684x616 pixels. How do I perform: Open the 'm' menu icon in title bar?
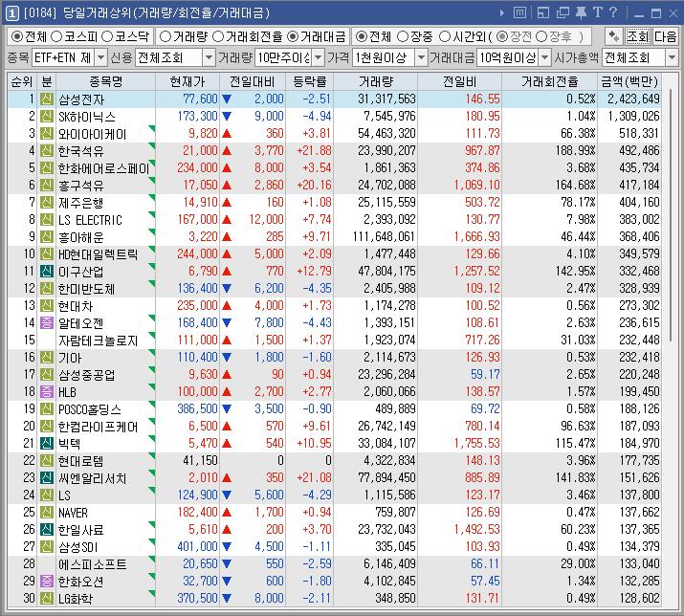tap(519, 12)
